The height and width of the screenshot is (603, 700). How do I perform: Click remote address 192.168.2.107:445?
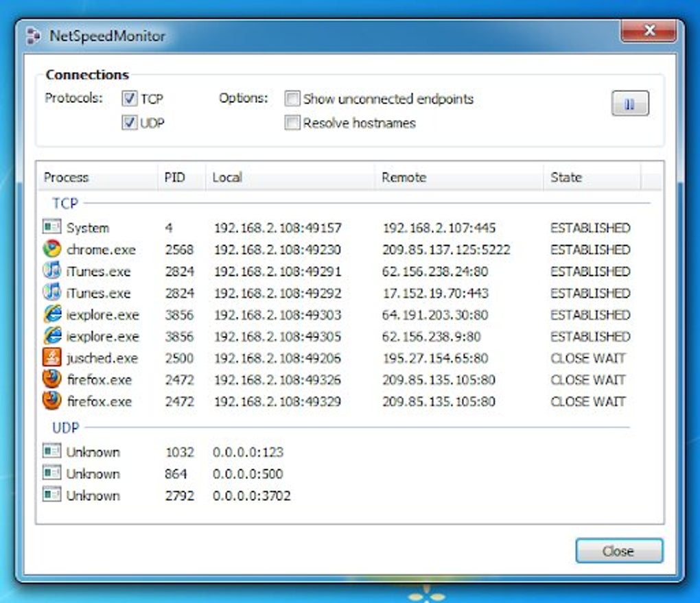tap(439, 228)
